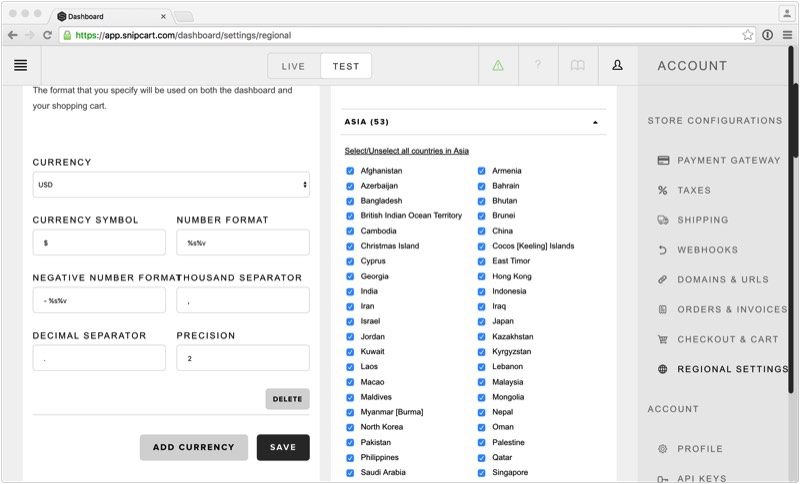Toggle the Philippines checkbox
The width and height of the screenshot is (800, 484).
click(x=350, y=457)
